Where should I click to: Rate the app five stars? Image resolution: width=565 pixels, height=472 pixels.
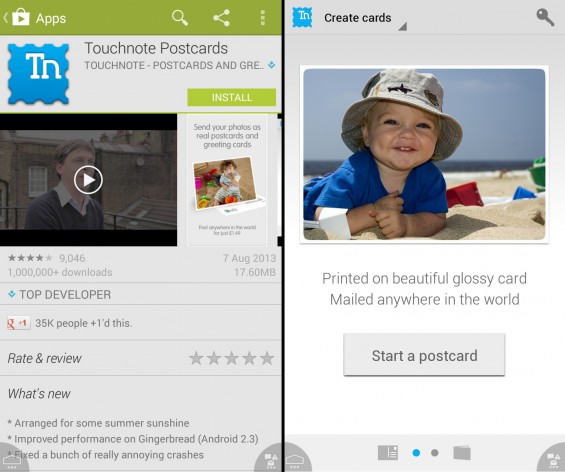(267, 359)
